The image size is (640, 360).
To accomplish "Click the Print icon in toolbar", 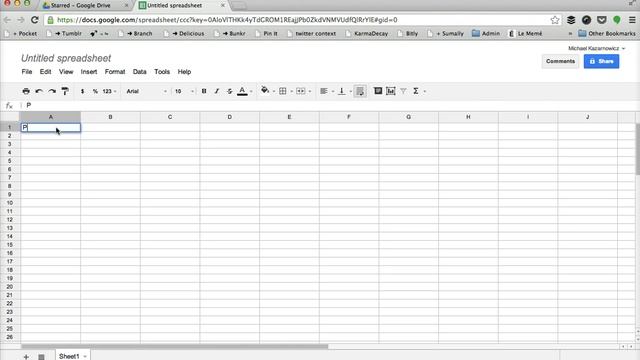I will tap(26, 91).
